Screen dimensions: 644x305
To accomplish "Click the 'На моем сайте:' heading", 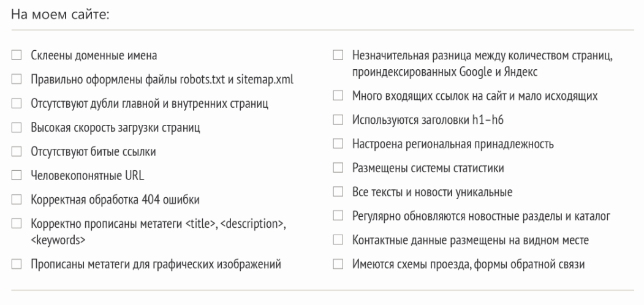I will point(60,15).
